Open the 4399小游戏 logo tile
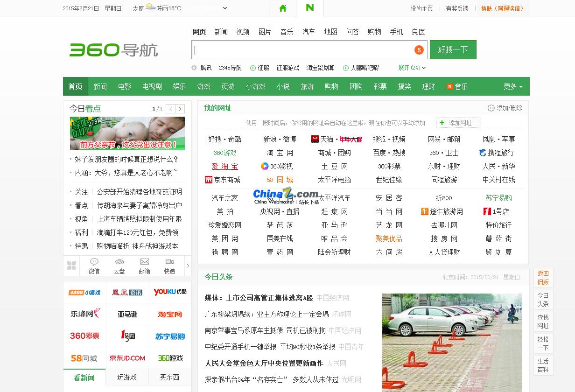The image size is (575, 392). click(x=84, y=292)
